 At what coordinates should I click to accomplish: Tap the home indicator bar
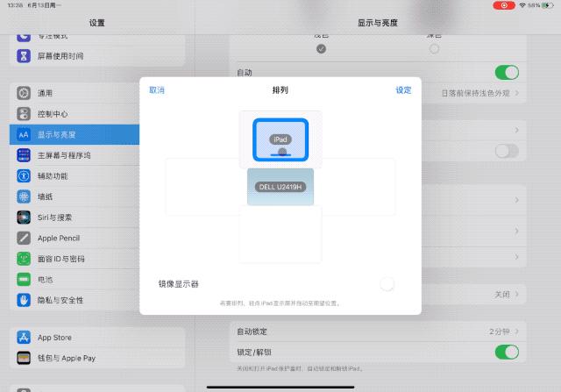click(x=280, y=387)
